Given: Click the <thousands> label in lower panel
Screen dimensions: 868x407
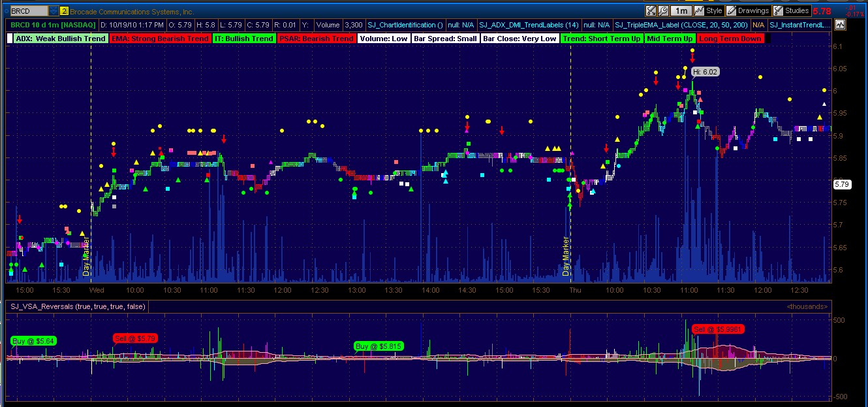Looking at the screenshot, I should point(807,306).
